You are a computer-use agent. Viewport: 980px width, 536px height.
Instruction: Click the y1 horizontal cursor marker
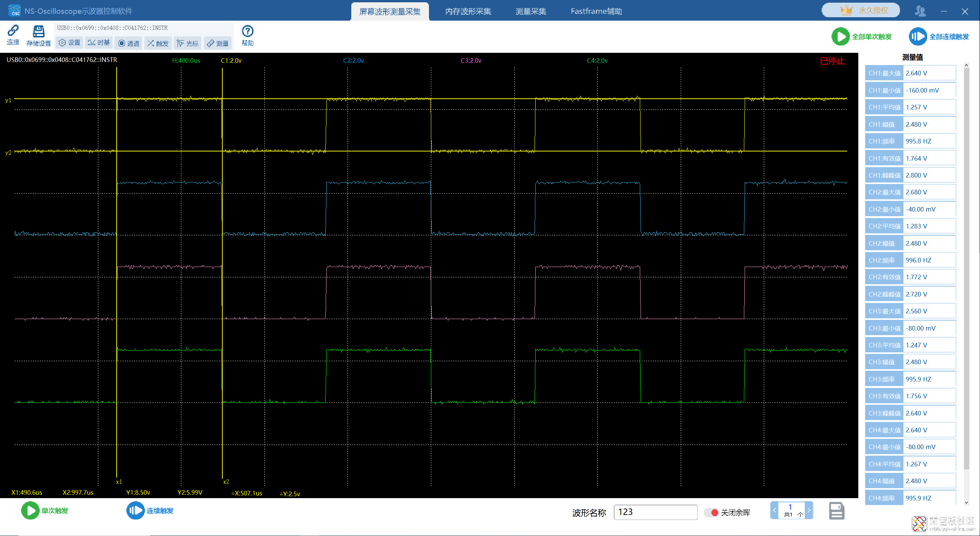click(8, 100)
